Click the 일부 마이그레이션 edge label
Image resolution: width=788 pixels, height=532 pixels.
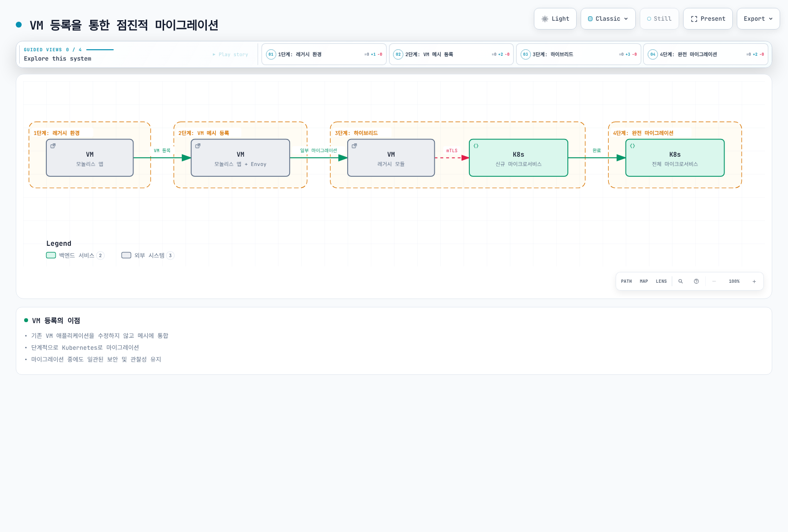(x=319, y=151)
